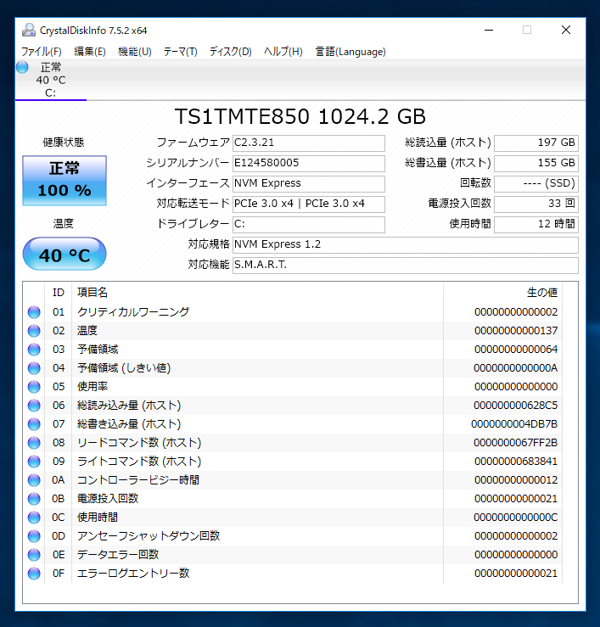Image resolution: width=600 pixels, height=627 pixels.
Task: Click the ドライブレター field C:
Action: pos(309,225)
